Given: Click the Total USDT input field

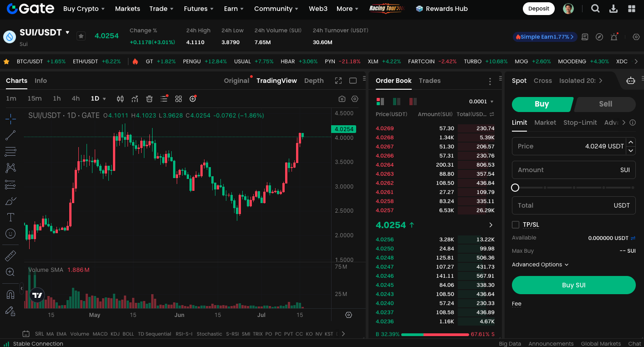Looking at the screenshot, I should pyautogui.click(x=573, y=205).
